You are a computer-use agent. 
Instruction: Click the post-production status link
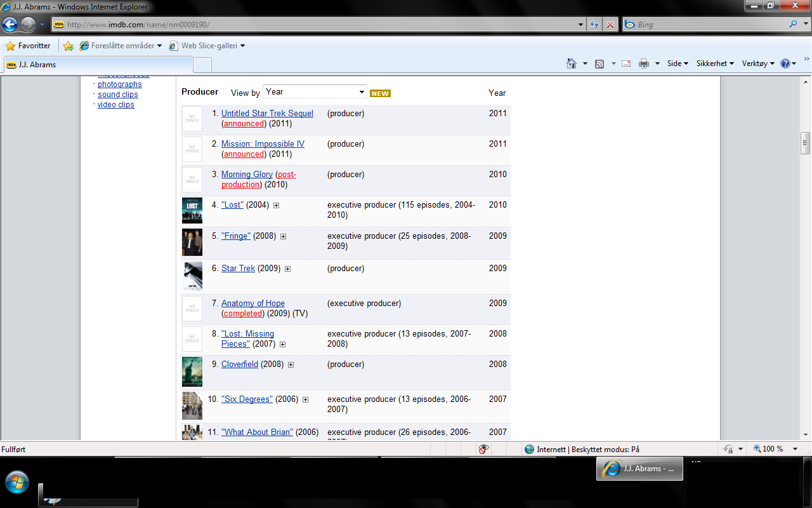pos(259,180)
